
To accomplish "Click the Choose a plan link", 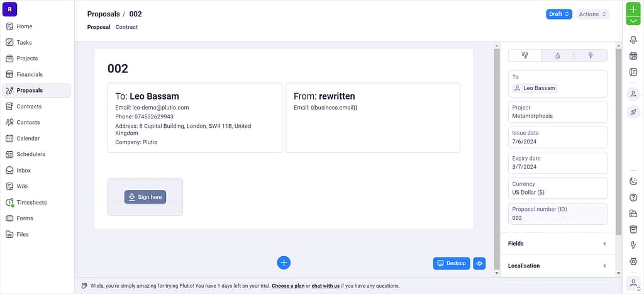I will click(288, 286).
